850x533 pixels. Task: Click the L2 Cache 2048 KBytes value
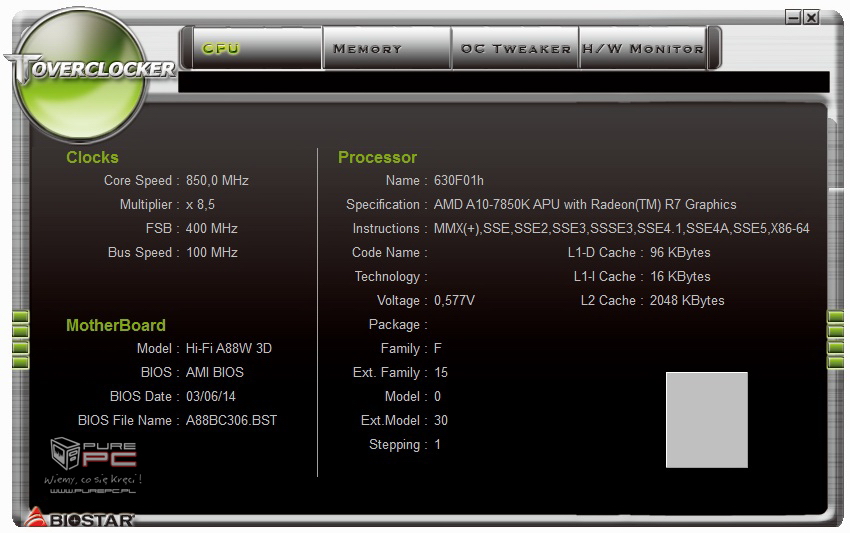pyautogui.click(x=686, y=301)
